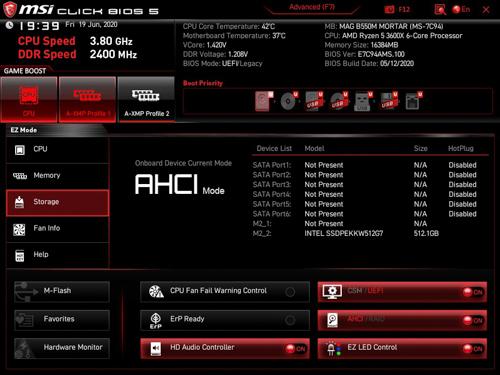Enable the ErP Ready option
Image resolution: width=500 pixels, height=375 pixels.
(225, 320)
